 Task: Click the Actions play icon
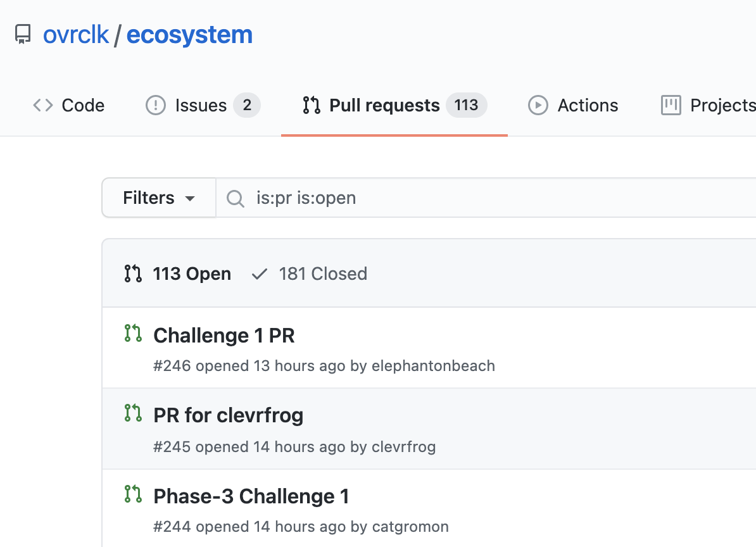pos(538,105)
